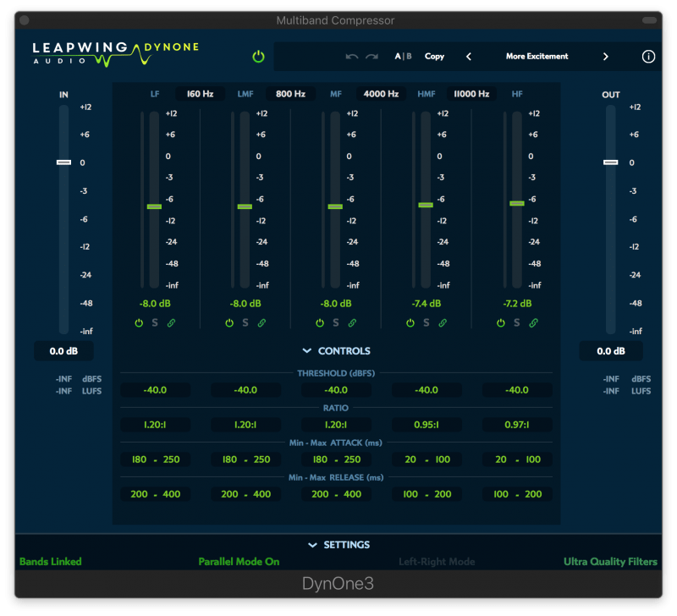
Task: Click the redo arrow icon
Action: [x=372, y=57]
